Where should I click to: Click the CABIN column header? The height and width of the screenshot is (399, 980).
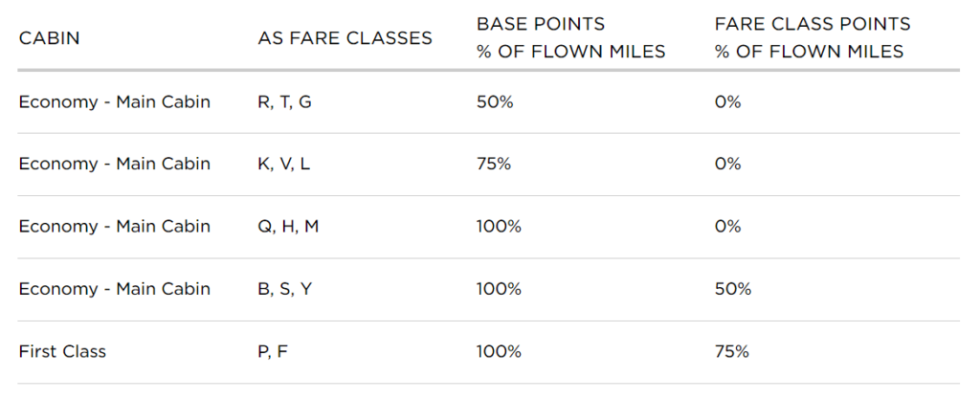[x=49, y=38]
